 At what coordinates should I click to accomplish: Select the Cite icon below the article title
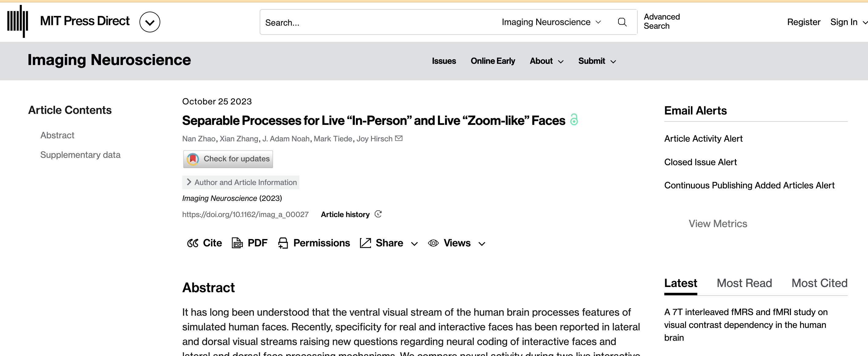(x=192, y=243)
